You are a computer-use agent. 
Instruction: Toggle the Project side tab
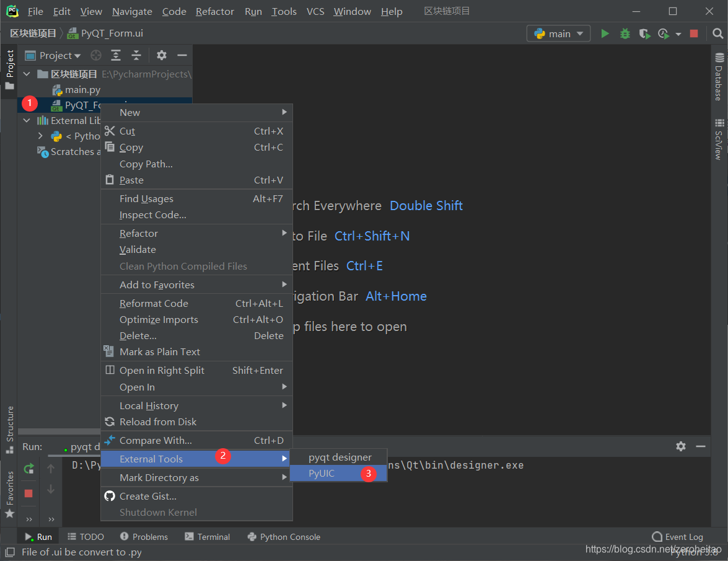tap(10, 69)
